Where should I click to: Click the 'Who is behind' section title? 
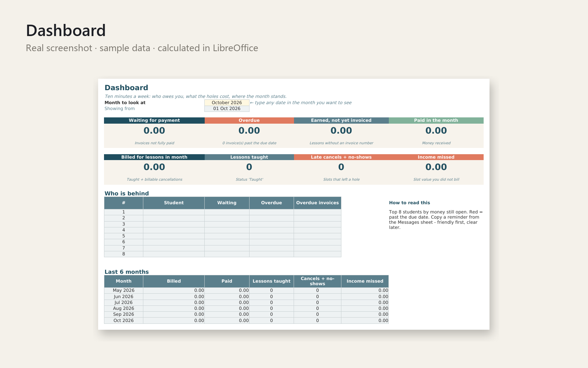pyautogui.click(x=127, y=194)
